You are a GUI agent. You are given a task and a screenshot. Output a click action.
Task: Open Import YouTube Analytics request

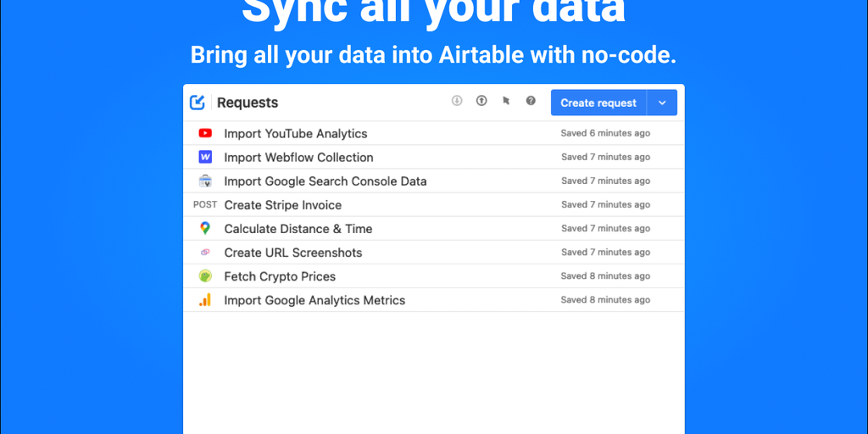click(x=295, y=133)
